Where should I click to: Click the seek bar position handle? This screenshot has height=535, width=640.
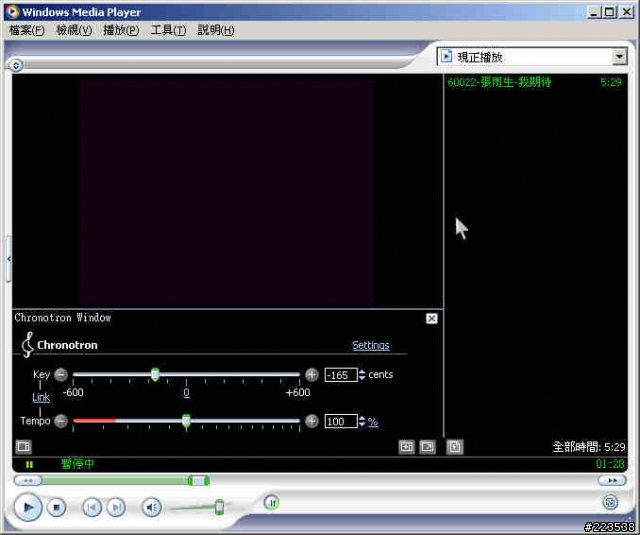[199, 481]
